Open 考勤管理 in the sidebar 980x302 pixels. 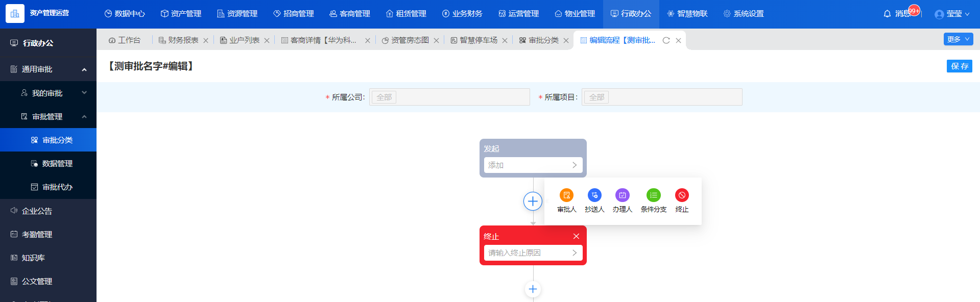pos(48,234)
